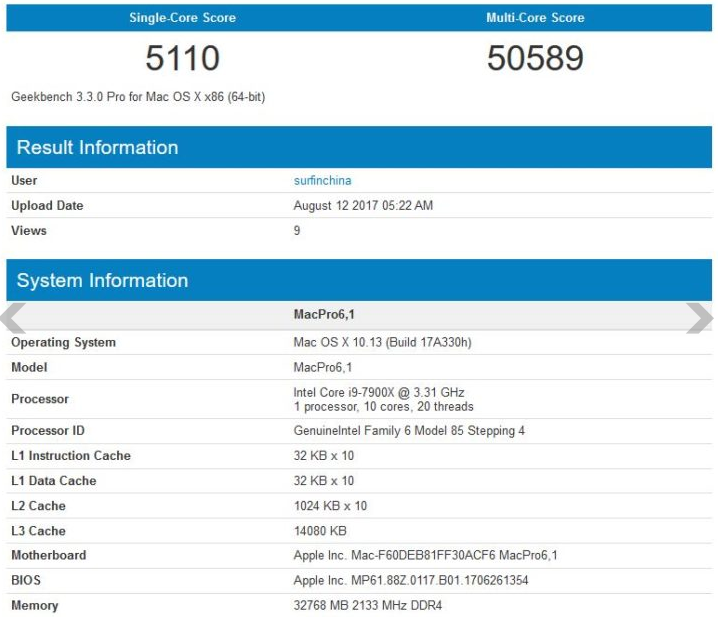The height and width of the screenshot is (617, 718).
Task: Click the Result Information section header
Action: tap(359, 147)
